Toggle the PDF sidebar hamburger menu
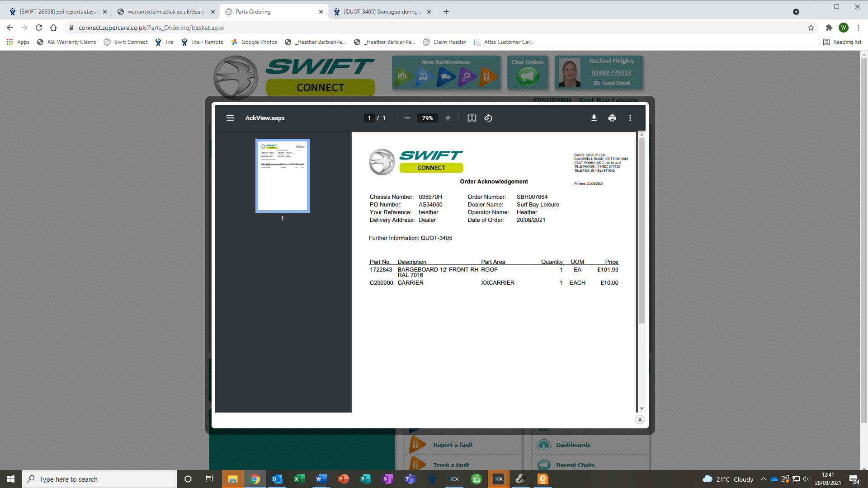Viewport: 868px width, 488px height. 230,118
